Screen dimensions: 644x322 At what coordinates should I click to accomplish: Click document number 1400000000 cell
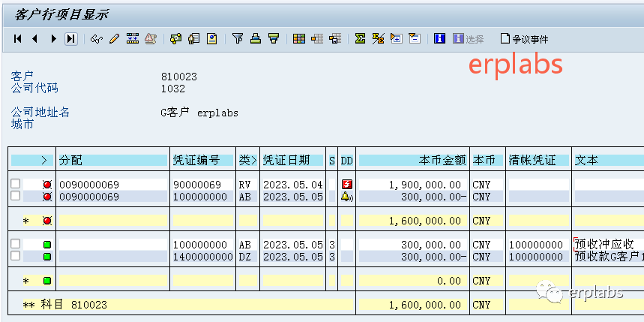(203, 257)
